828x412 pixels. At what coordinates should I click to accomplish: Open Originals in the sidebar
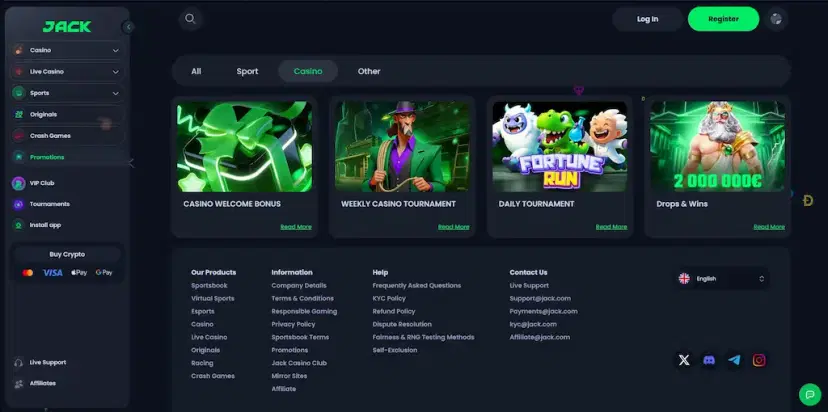click(67, 114)
